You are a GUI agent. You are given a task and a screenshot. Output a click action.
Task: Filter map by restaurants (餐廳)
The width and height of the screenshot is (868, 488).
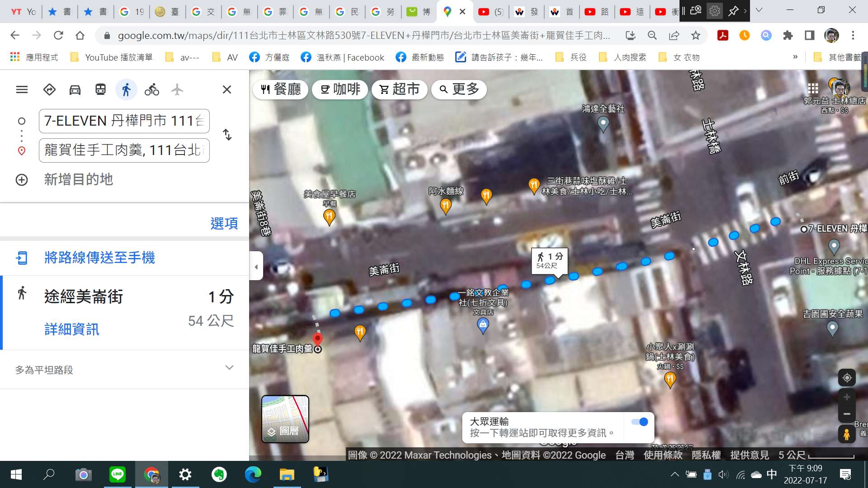coord(280,89)
